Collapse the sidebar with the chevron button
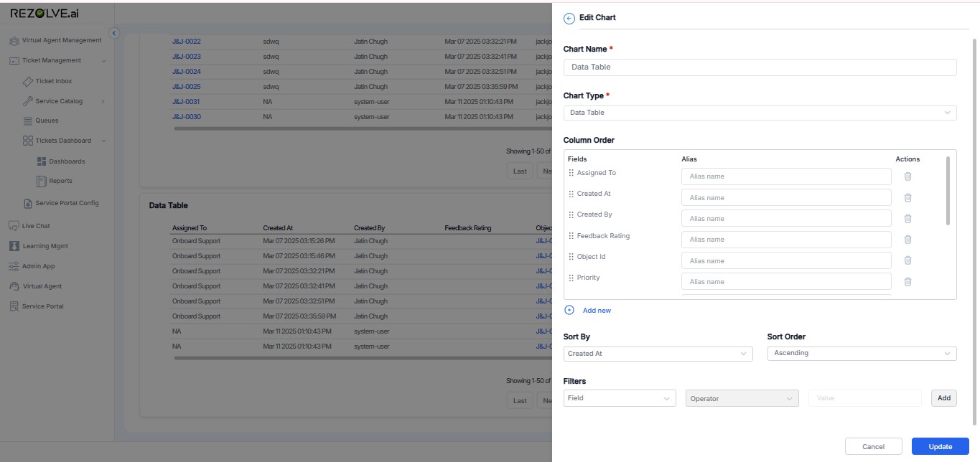The width and height of the screenshot is (980, 462). 113,32
